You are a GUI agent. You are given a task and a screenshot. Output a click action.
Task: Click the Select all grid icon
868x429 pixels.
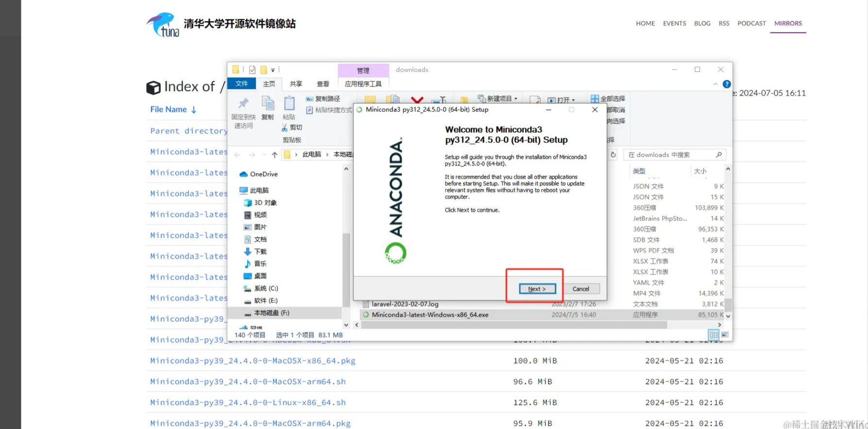[595, 99]
